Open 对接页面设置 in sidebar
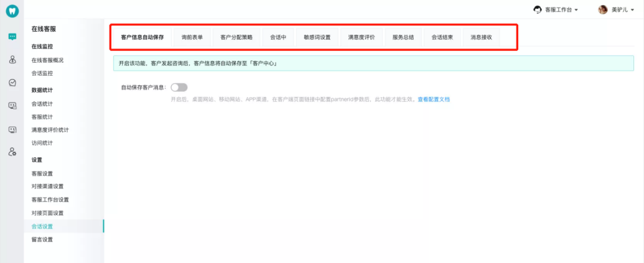The width and height of the screenshot is (644, 263). [48, 213]
